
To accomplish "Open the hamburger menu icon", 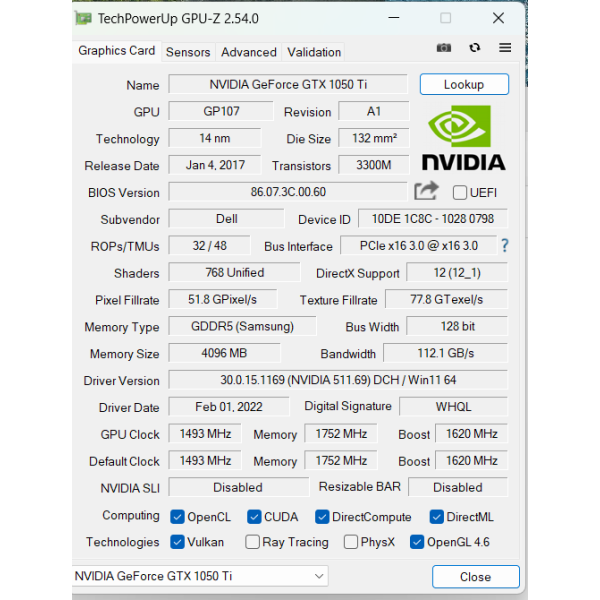I will 505,48.
